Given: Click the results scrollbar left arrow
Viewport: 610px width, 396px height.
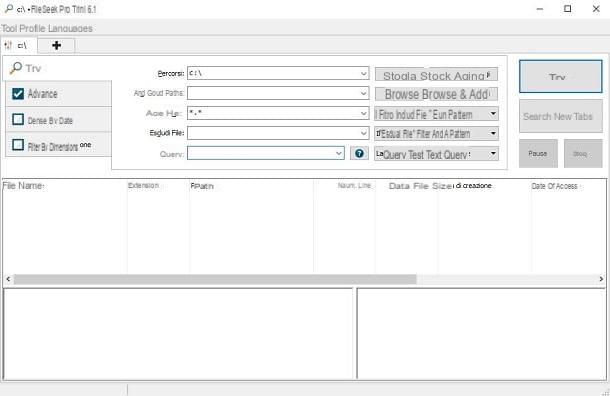Looking at the screenshot, I should pos(8,279).
